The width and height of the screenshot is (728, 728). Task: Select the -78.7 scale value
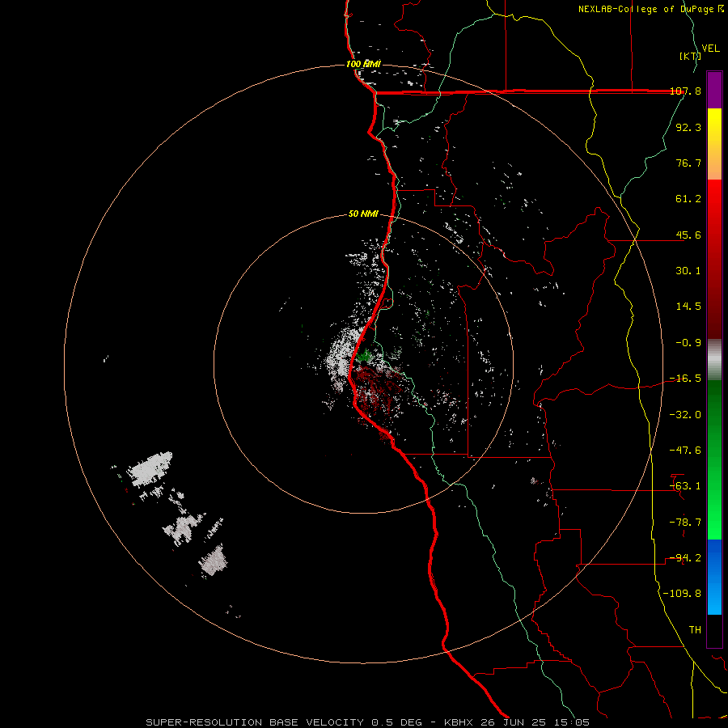click(x=685, y=523)
